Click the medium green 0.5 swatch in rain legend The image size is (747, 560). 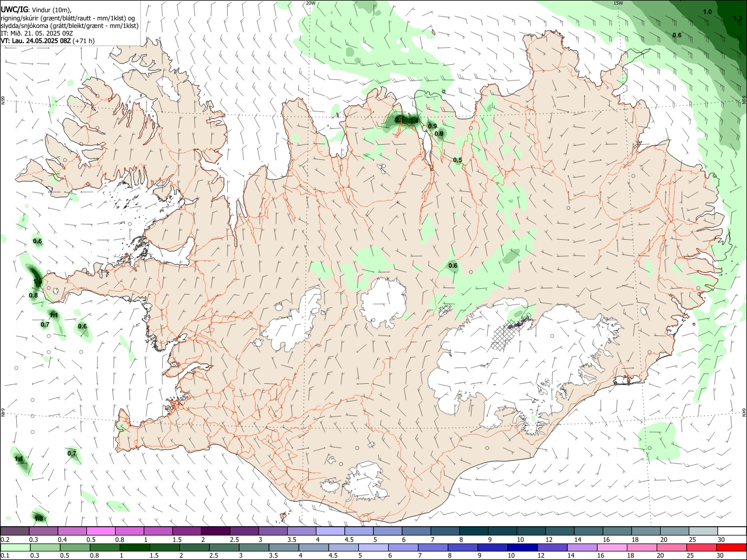coord(75,548)
